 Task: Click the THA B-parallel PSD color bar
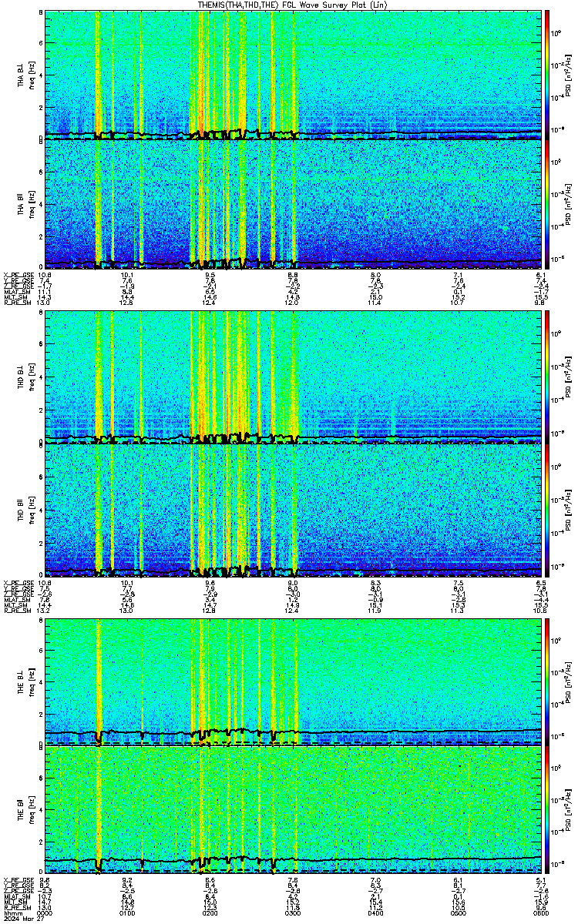point(547,204)
